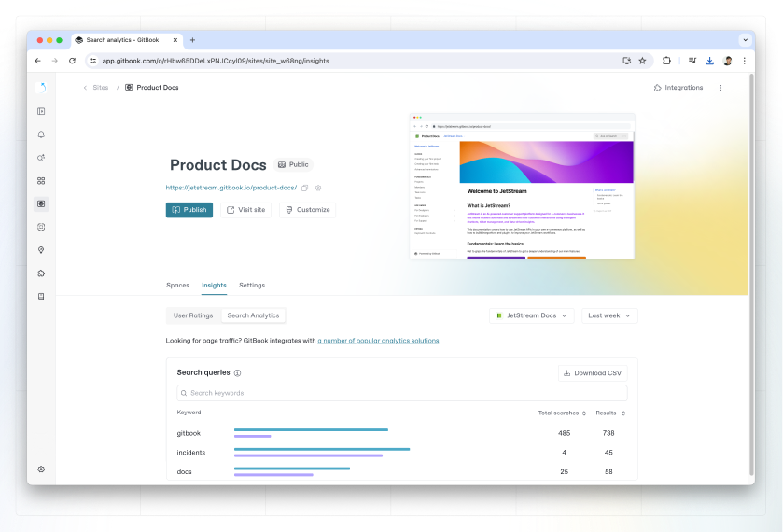
Task: Open notifications bell in left sidebar
Action: 41,134
